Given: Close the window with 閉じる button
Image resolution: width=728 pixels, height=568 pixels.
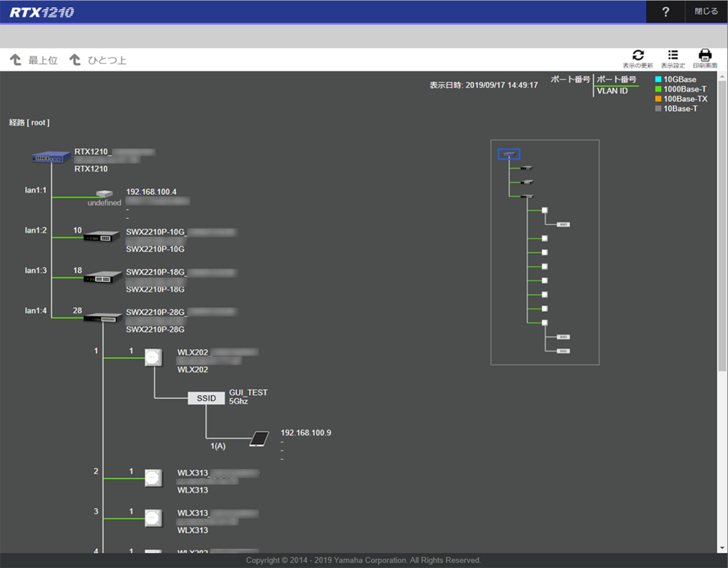Looking at the screenshot, I should 706,12.
